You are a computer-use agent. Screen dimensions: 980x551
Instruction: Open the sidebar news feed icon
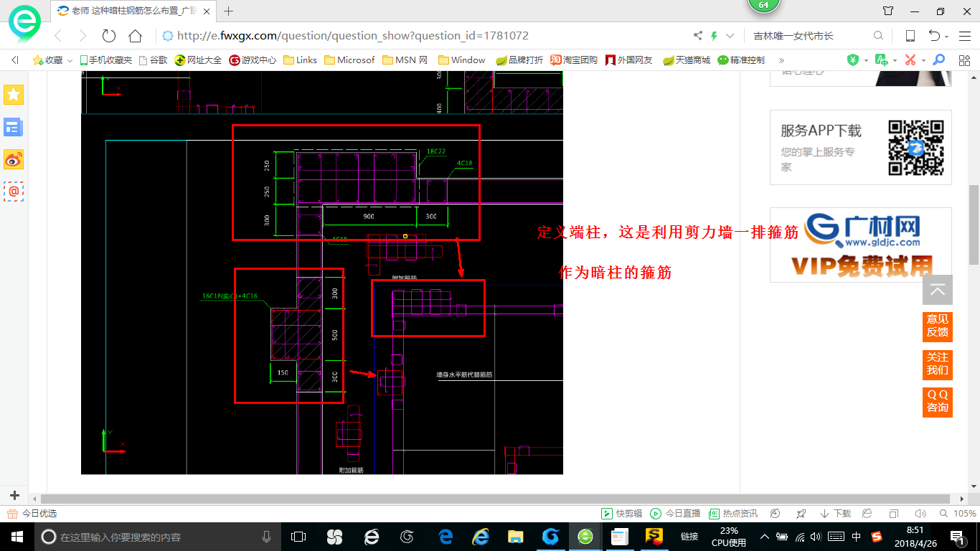coord(14,127)
